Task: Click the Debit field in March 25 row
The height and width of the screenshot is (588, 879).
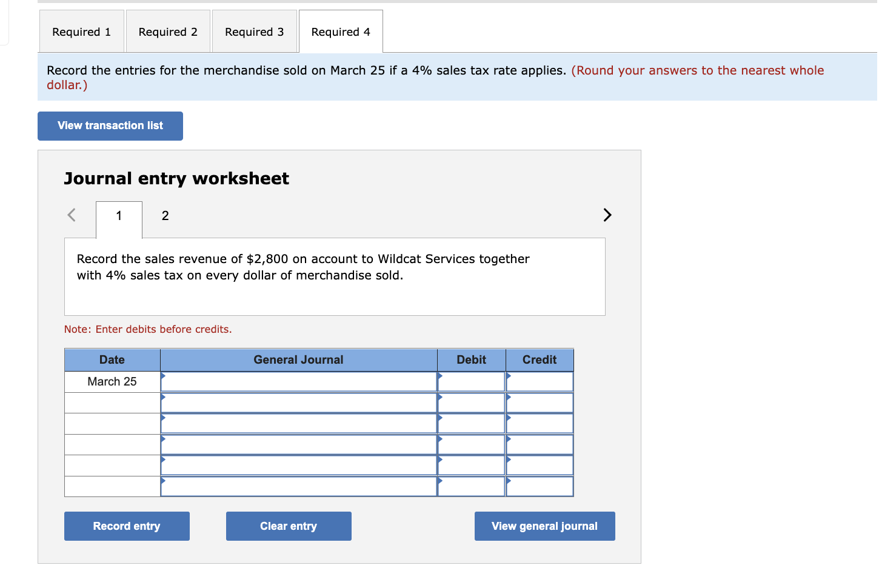Action: point(472,382)
